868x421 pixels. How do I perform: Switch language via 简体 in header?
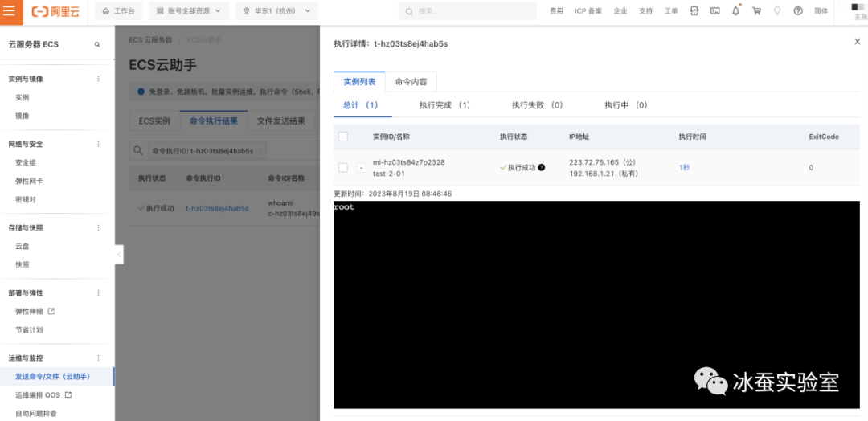click(x=821, y=11)
